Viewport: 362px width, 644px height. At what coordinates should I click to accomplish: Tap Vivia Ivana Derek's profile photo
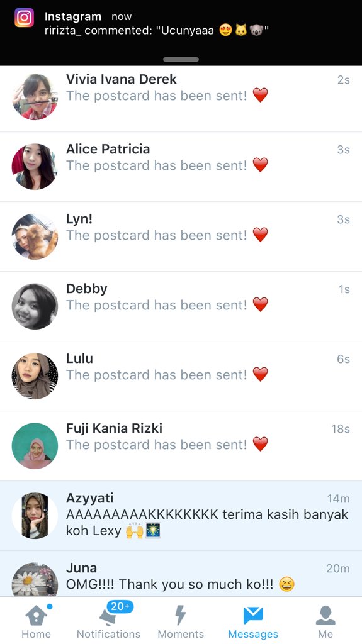[x=35, y=97]
